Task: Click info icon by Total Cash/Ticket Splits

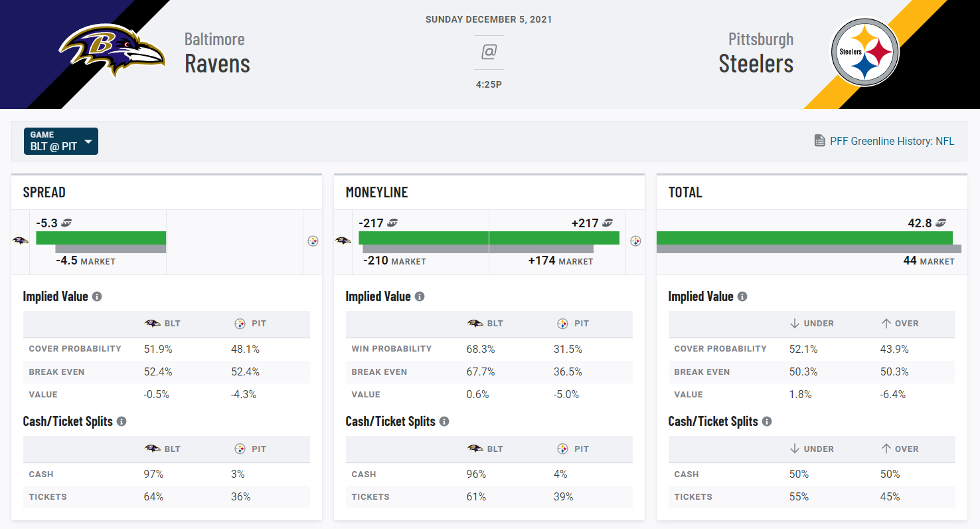Action: [x=767, y=421]
